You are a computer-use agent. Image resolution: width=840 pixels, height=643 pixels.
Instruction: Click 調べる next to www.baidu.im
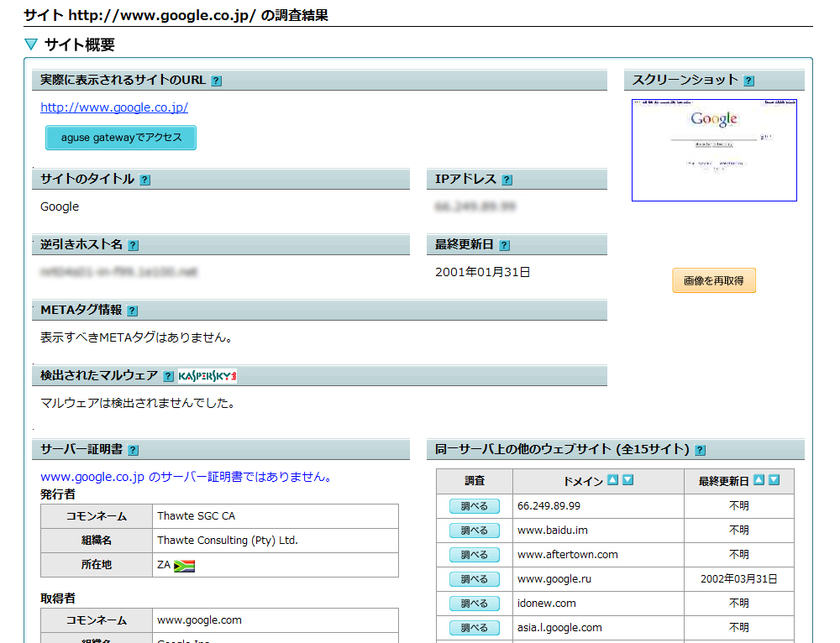(475, 530)
